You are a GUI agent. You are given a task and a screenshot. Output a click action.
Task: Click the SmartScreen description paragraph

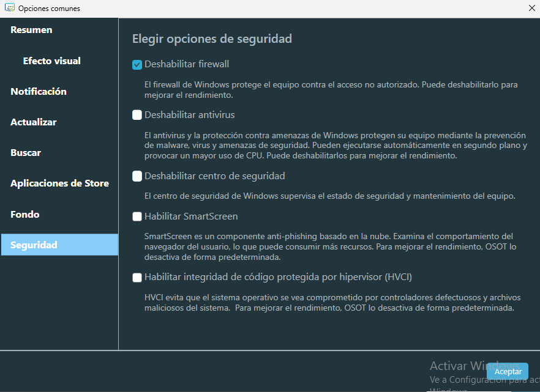pyautogui.click(x=329, y=246)
